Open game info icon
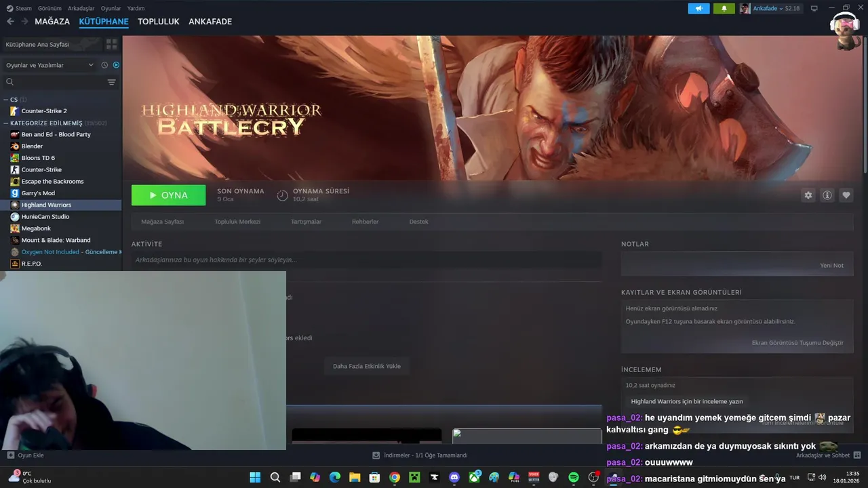 pos(827,195)
